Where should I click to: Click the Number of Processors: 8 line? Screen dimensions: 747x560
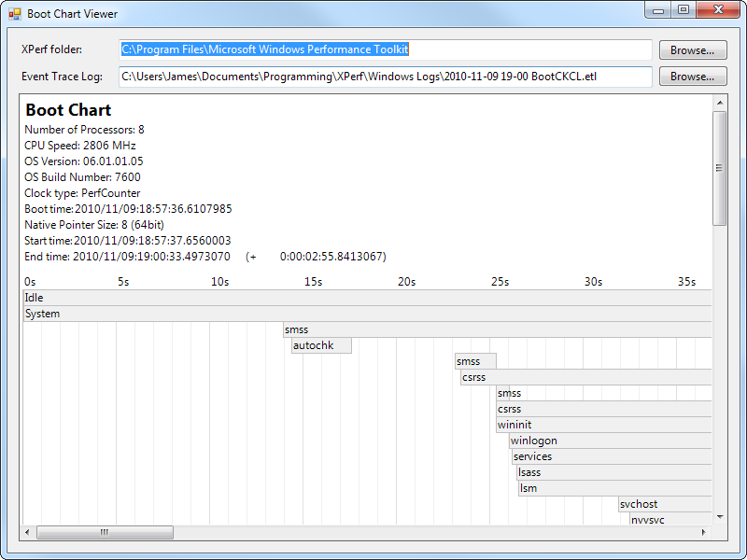click(84, 130)
